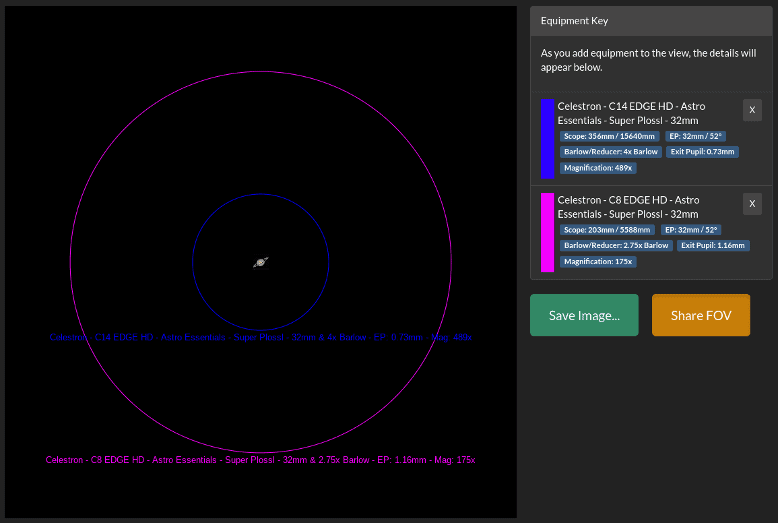The height and width of the screenshot is (523, 778).
Task: Click the blue C14 caption in the view
Action: click(x=260, y=337)
